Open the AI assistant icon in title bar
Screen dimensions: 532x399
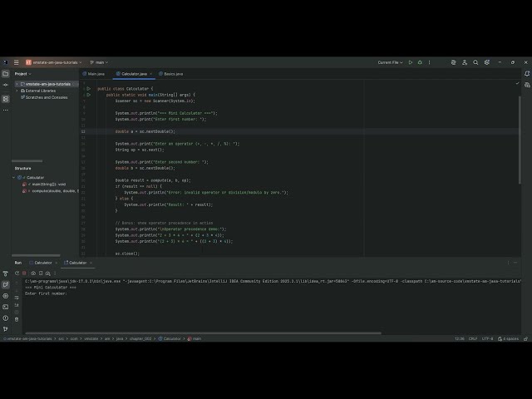point(453,62)
